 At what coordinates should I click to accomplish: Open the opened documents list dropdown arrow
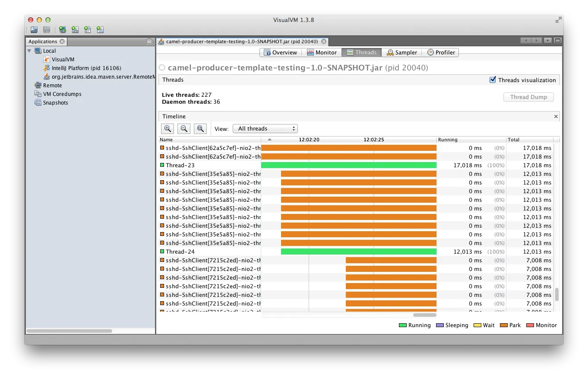(x=548, y=41)
